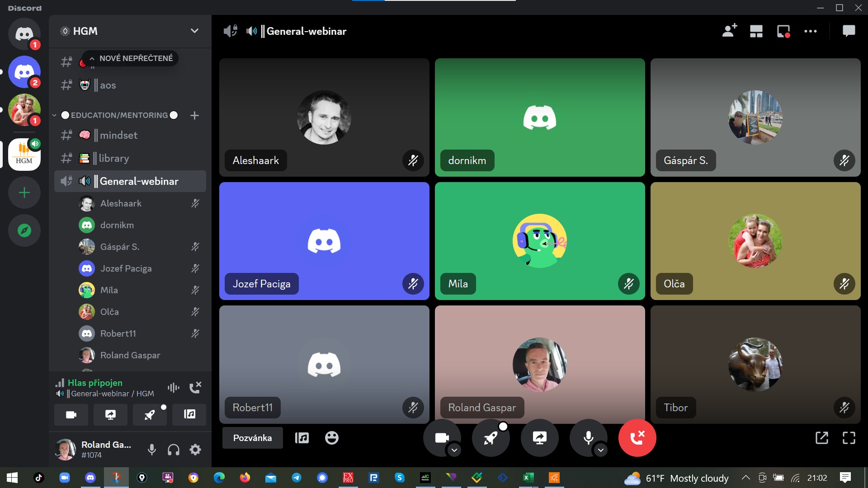Add members to call icon
Screen dimensions: 868x488
click(729, 31)
